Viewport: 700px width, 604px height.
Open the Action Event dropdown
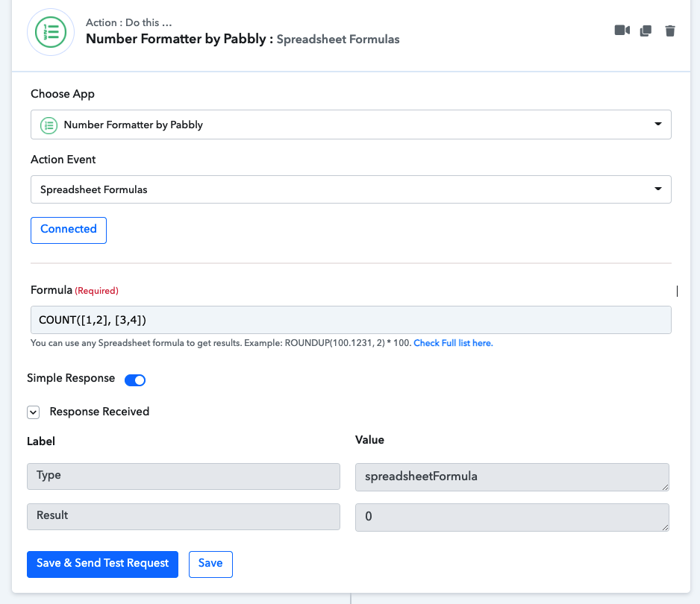pyautogui.click(x=351, y=189)
